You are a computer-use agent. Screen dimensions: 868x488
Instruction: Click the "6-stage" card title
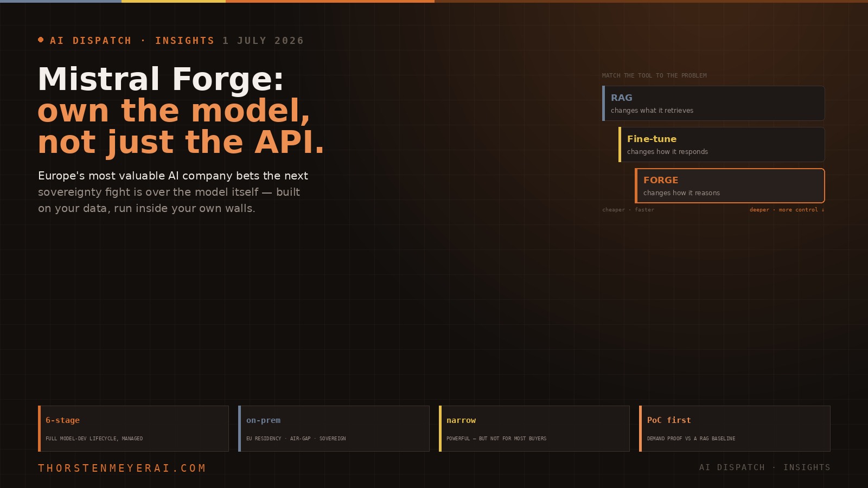pyautogui.click(x=62, y=420)
